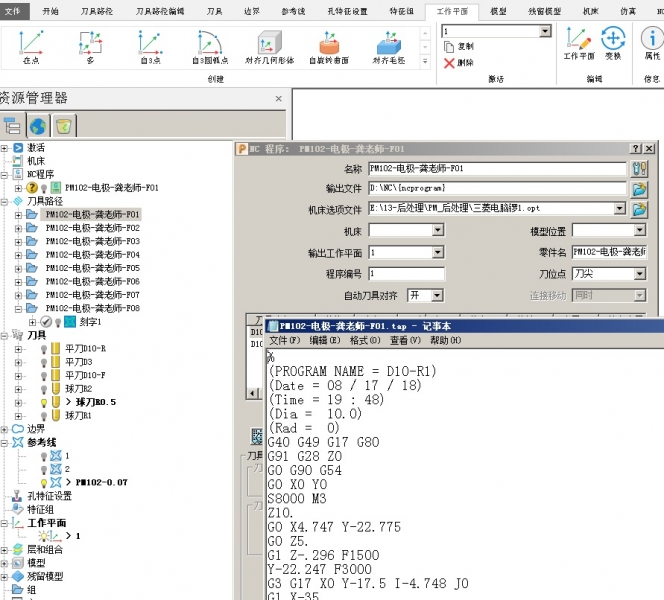Expand the ribbon creation gallery more arrow
664x600 pixels.
pos(425,61)
